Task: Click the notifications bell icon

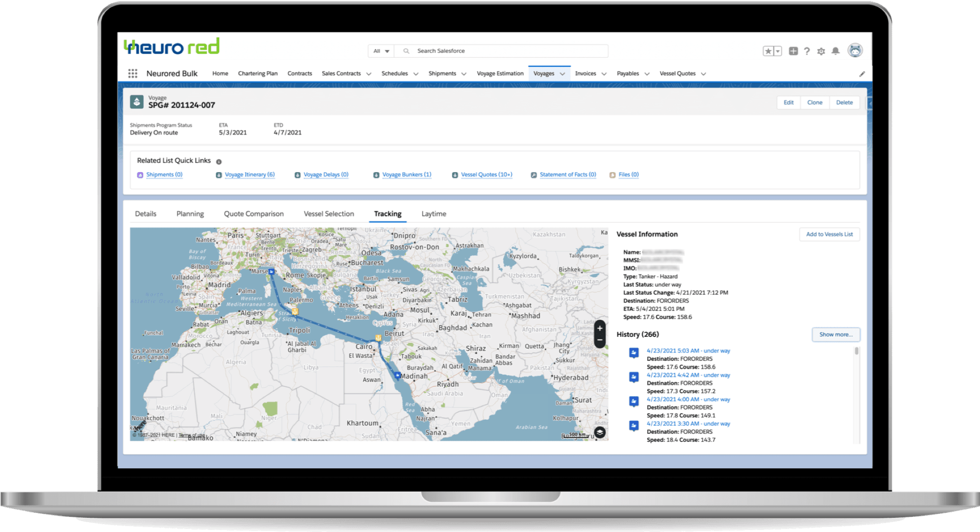Action: [836, 51]
